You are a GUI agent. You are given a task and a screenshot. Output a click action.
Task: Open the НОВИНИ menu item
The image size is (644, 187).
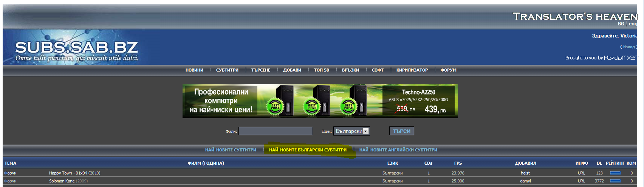click(x=194, y=70)
